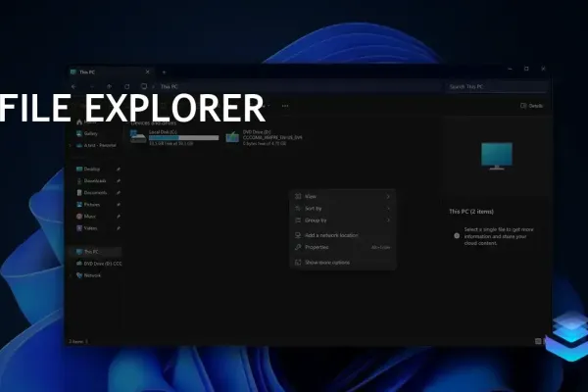
Task: Select This PC in the navigation pane
Action: pos(95,252)
